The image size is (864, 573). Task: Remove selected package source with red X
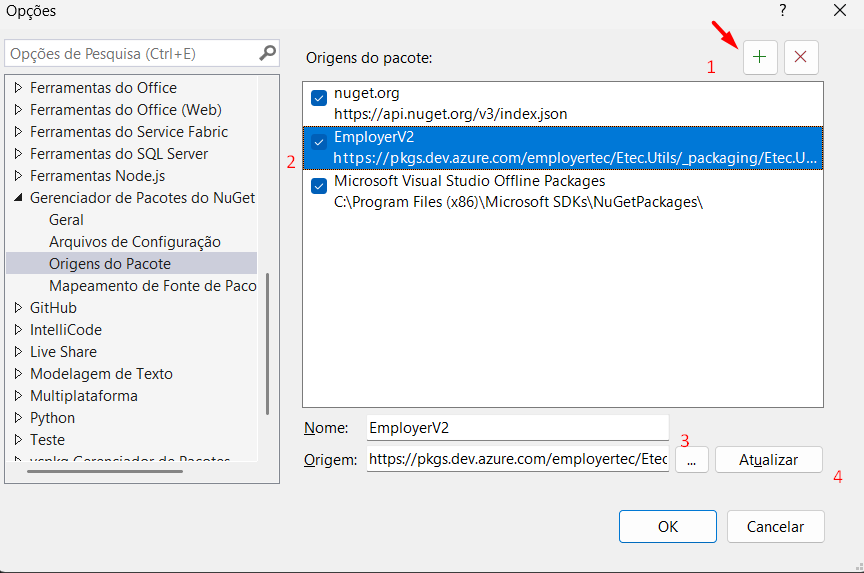[801, 57]
